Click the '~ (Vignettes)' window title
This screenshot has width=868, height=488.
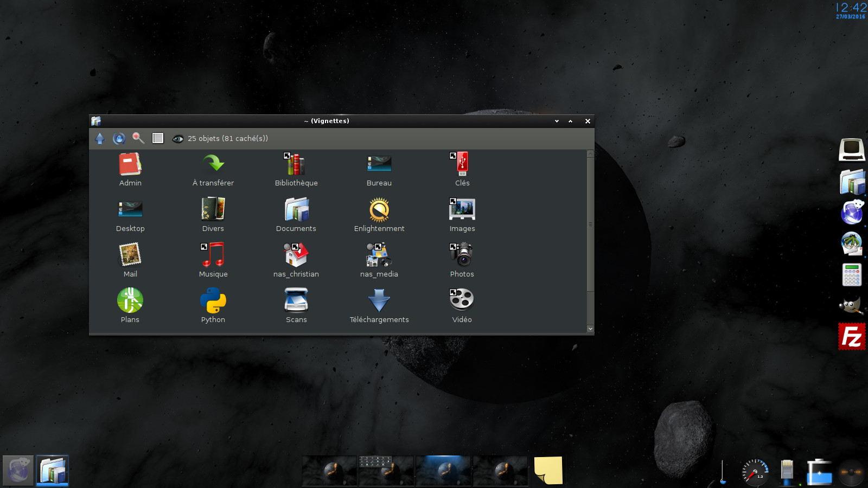tap(327, 121)
